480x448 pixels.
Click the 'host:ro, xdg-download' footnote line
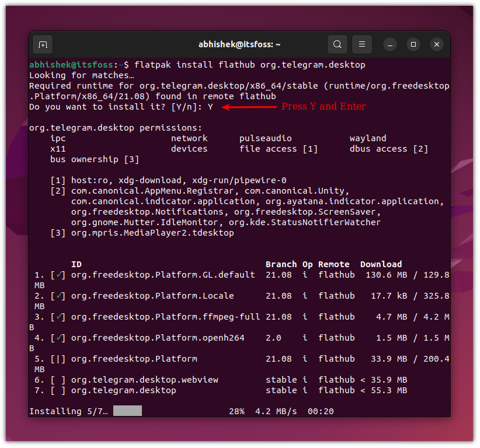[179, 180]
